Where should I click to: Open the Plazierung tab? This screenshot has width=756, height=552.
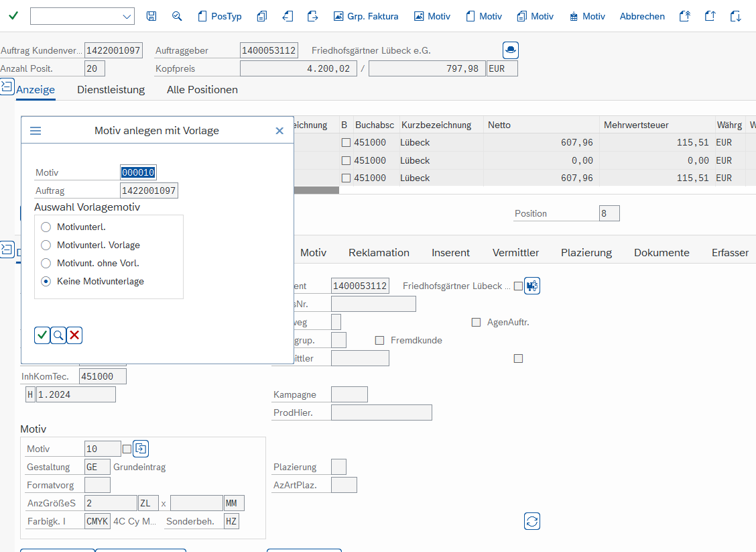point(586,253)
